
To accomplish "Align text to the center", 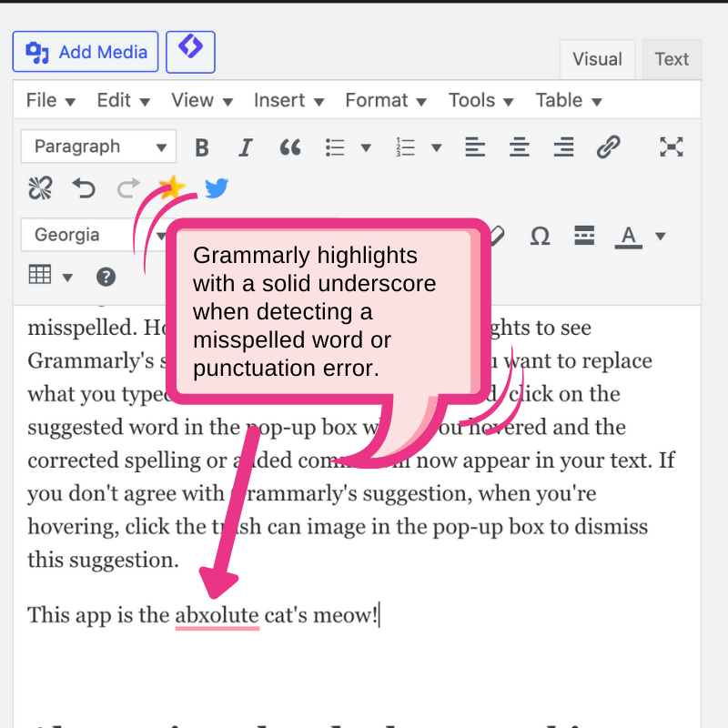I will [x=519, y=147].
